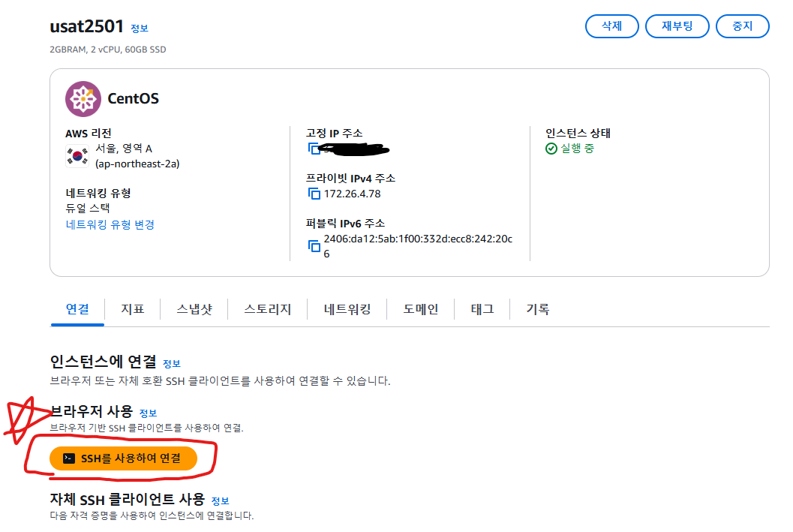Image resolution: width=793 pixels, height=532 pixels.
Task: Click the 프라이빗 IPv4 주소 label
Action: [x=350, y=179]
